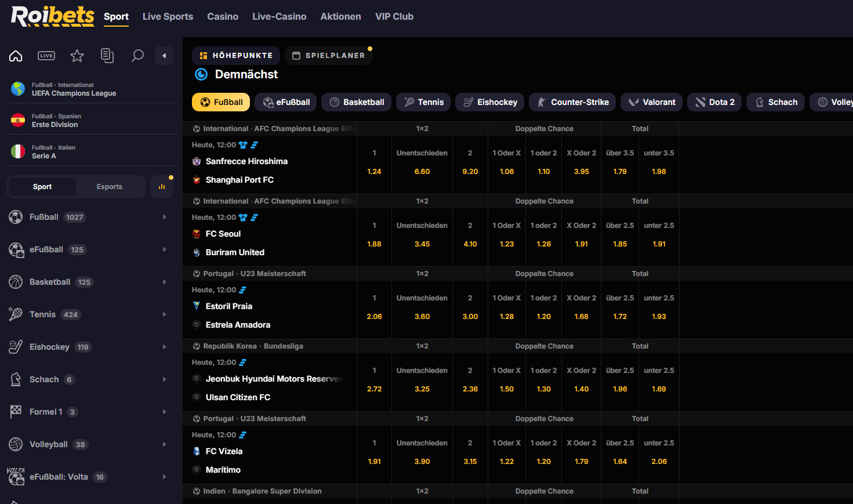Switch sidebar toggle to Sport
This screenshot has width=853, height=504.
click(x=42, y=187)
